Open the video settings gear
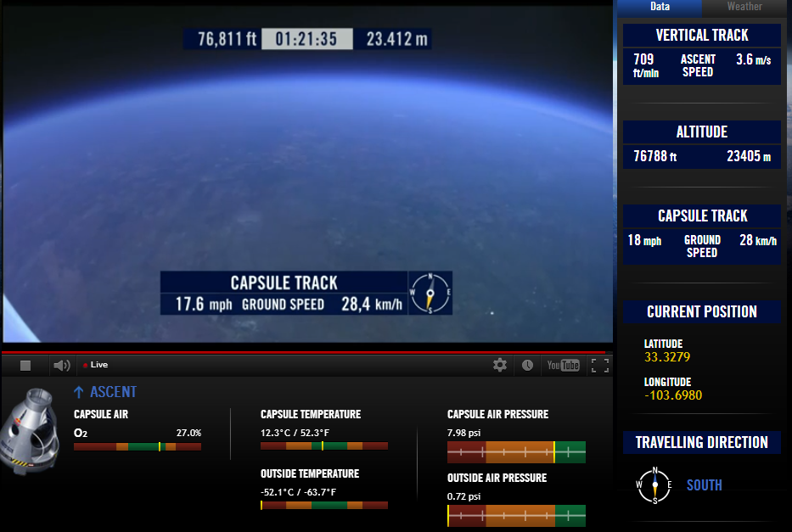The image size is (792, 532). tap(499, 365)
